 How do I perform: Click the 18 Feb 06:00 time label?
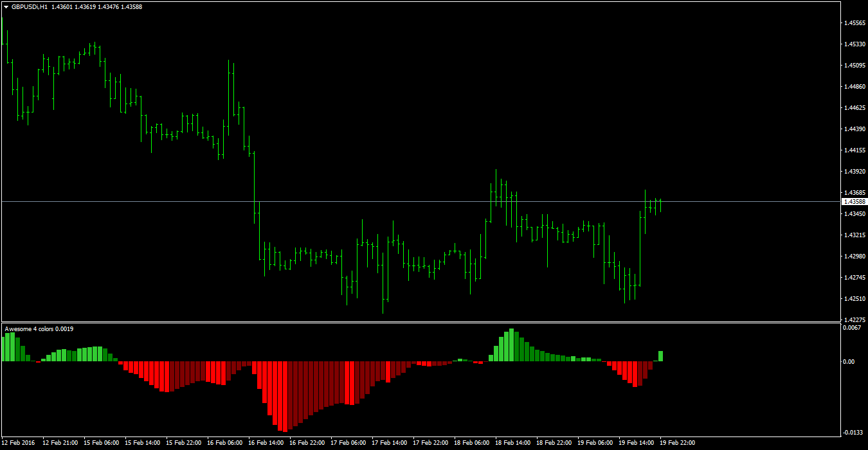click(x=472, y=443)
